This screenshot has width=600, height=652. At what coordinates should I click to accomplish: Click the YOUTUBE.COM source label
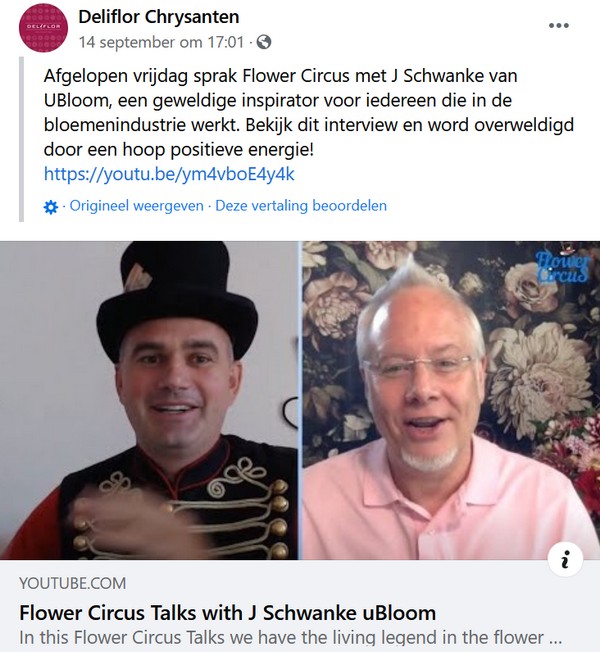pyautogui.click(x=72, y=583)
